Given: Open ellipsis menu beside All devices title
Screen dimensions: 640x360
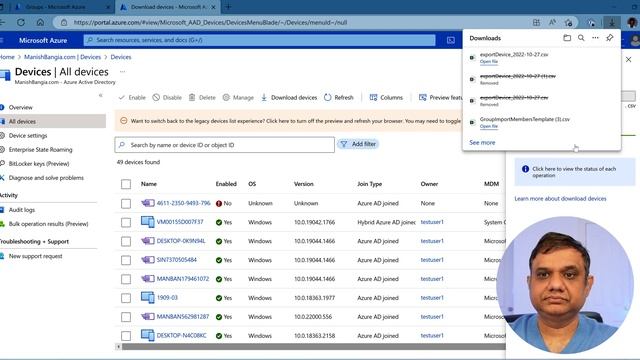Looking at the screenshot, I should [x=122, y=71].
